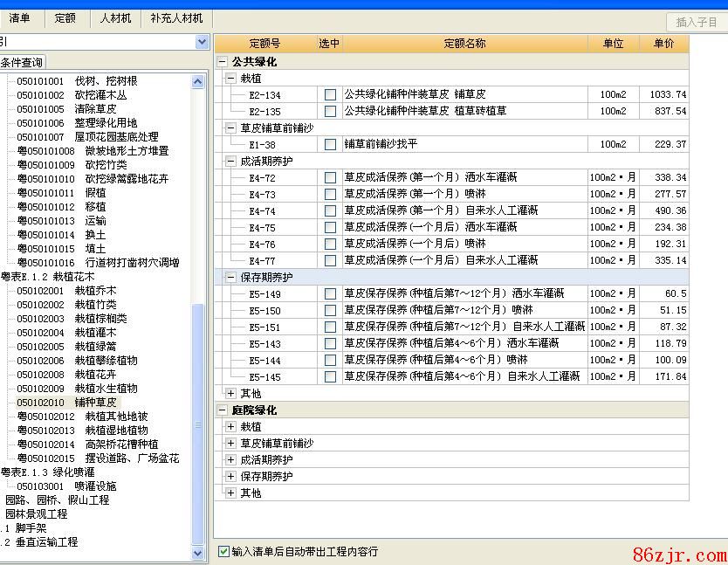
Task: Open the index dropdown arrow at top left
Action: tap(203, 42)
